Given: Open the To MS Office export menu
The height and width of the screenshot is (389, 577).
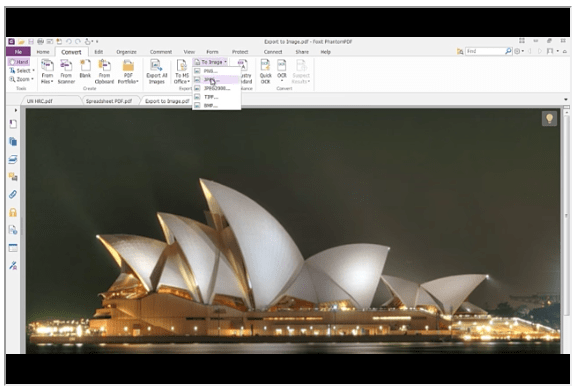Looking at the screenshot, I should coord(182,71).
